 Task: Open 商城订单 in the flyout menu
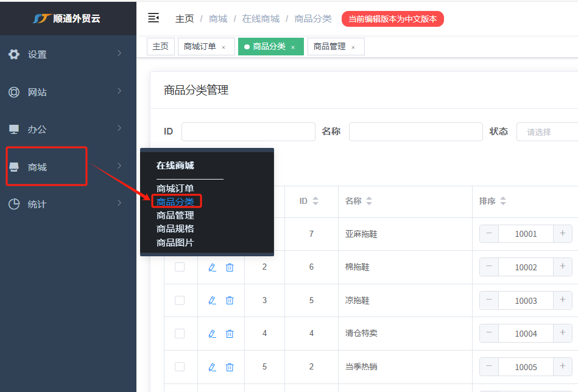175,188
